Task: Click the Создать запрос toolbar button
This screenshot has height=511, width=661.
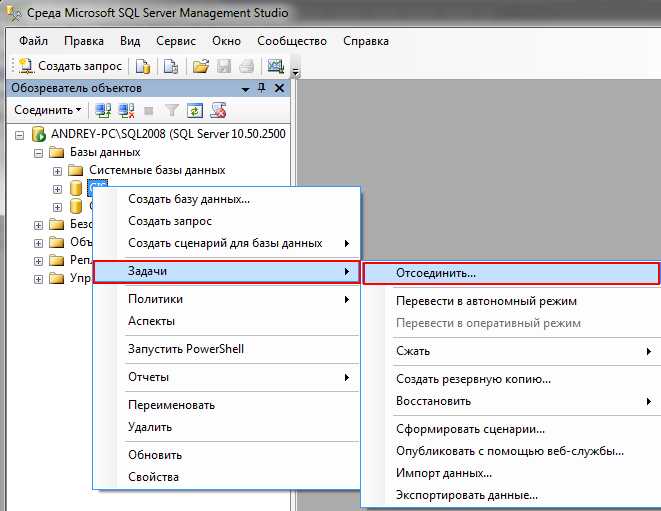Action: coord(70,66)
